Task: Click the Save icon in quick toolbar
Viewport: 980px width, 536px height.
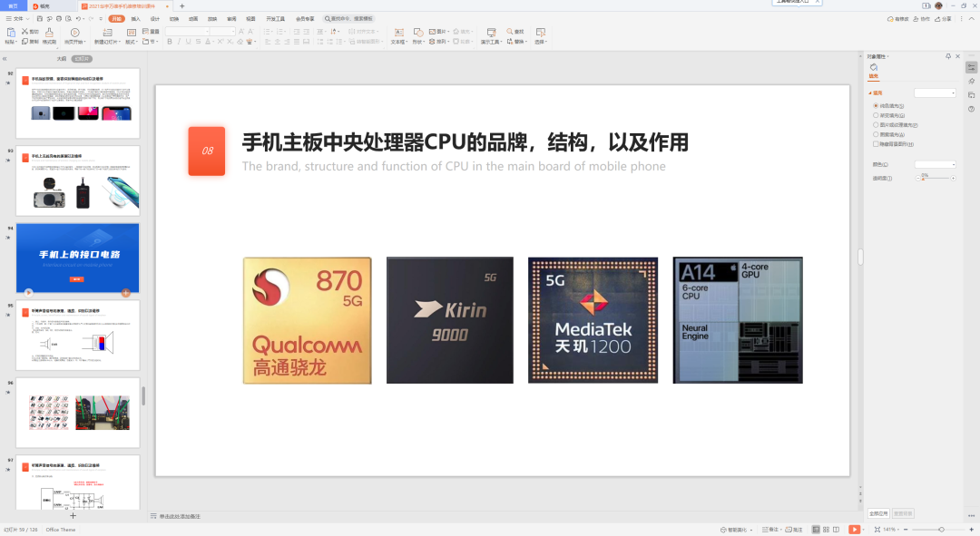Action: pos(39,19)
